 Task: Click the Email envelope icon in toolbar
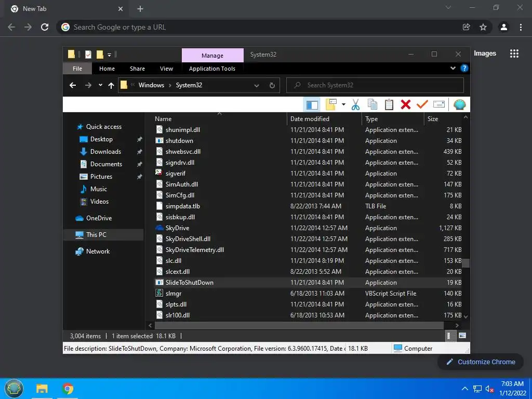[438, 105]
